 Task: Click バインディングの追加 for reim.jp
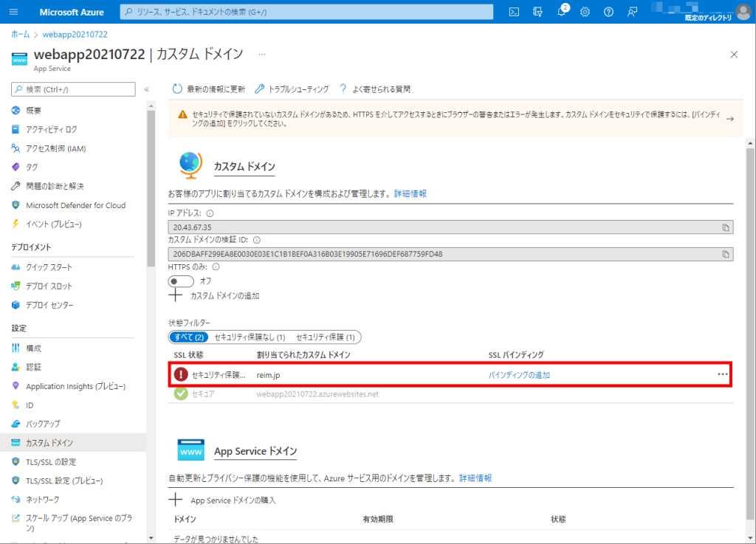(519, 375)
